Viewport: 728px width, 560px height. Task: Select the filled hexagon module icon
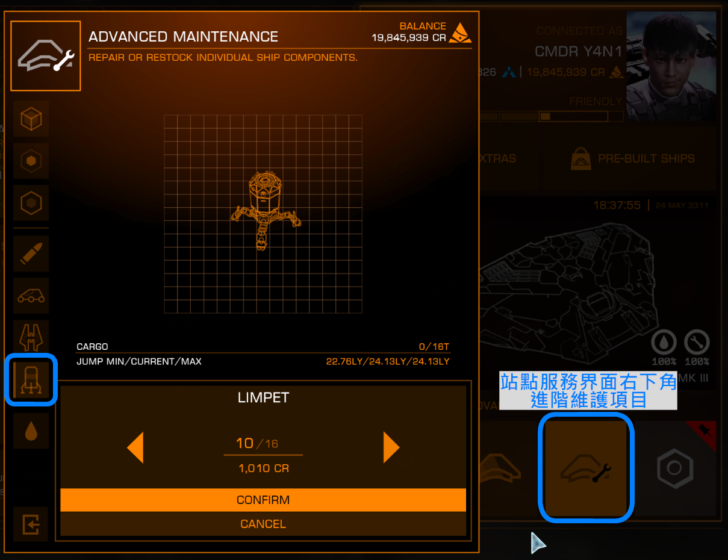tap(31, 161)
